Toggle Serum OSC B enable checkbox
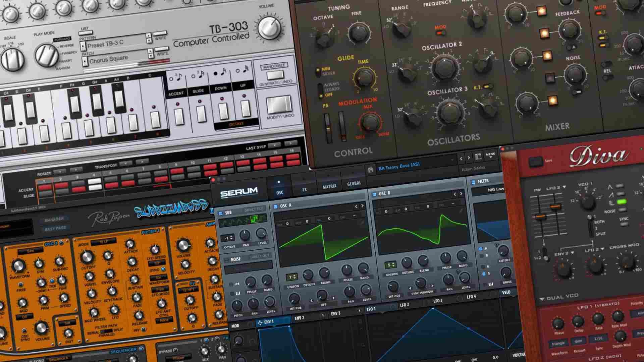This screenshot has height=362, width=644. [374, 194]
